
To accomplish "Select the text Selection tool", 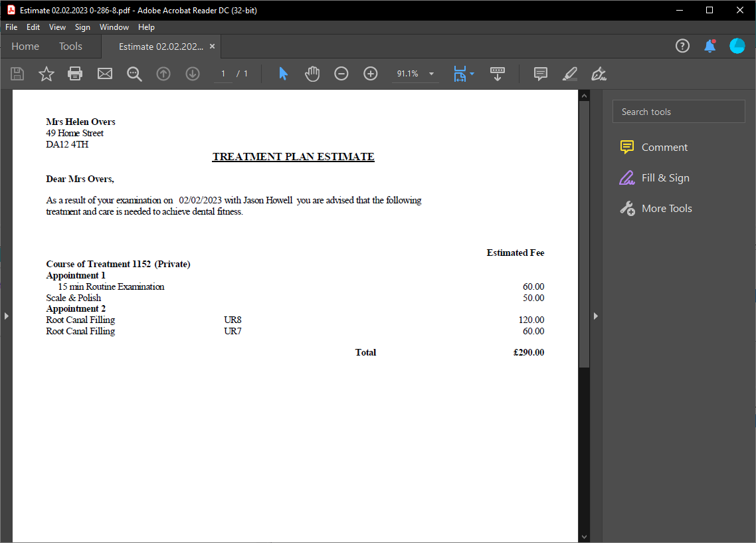I will tap(282, 74).
